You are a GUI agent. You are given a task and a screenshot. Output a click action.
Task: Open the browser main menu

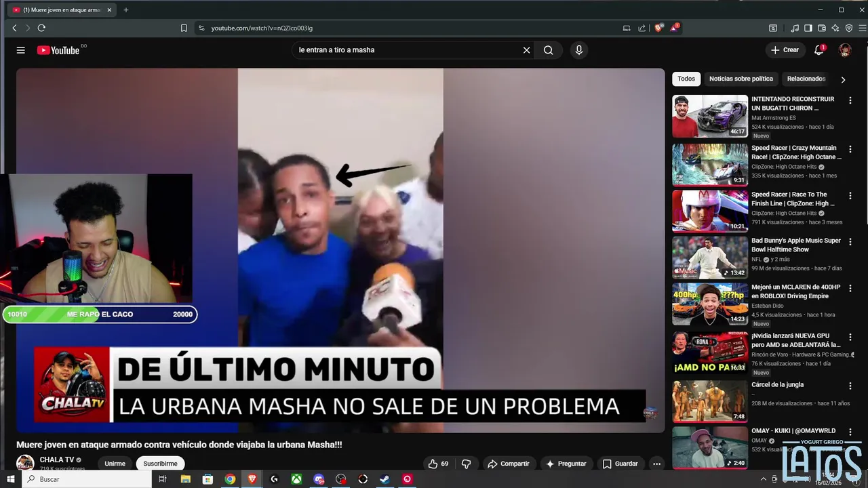863,28
